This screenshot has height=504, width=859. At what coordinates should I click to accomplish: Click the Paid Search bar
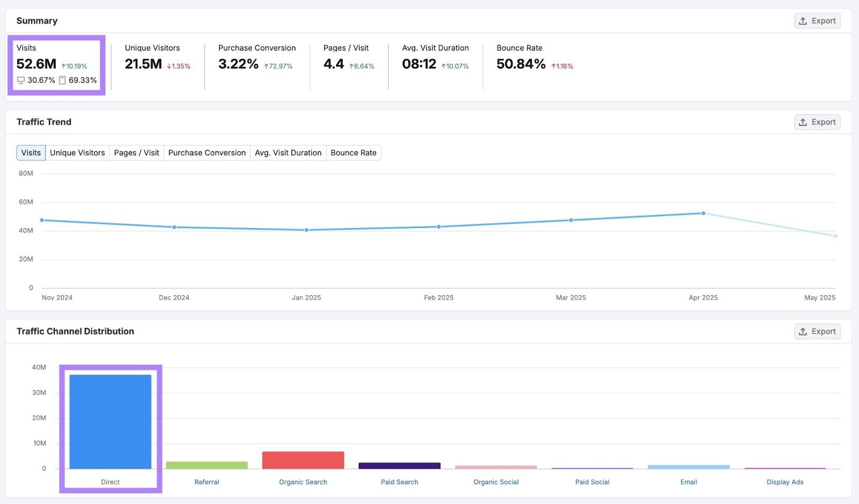tap(399, 465)
